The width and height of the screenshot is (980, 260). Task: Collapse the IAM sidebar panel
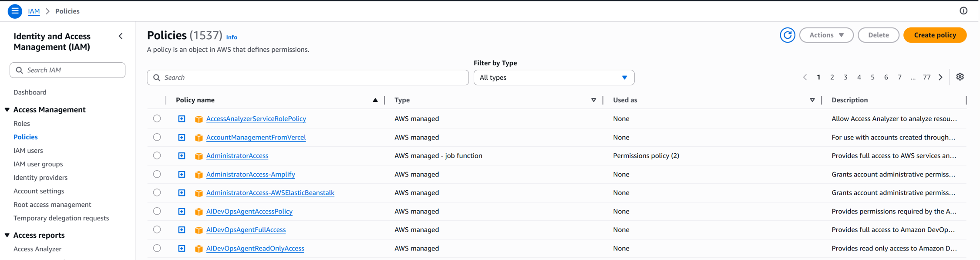pyautogui.click(x=121, y=36)
